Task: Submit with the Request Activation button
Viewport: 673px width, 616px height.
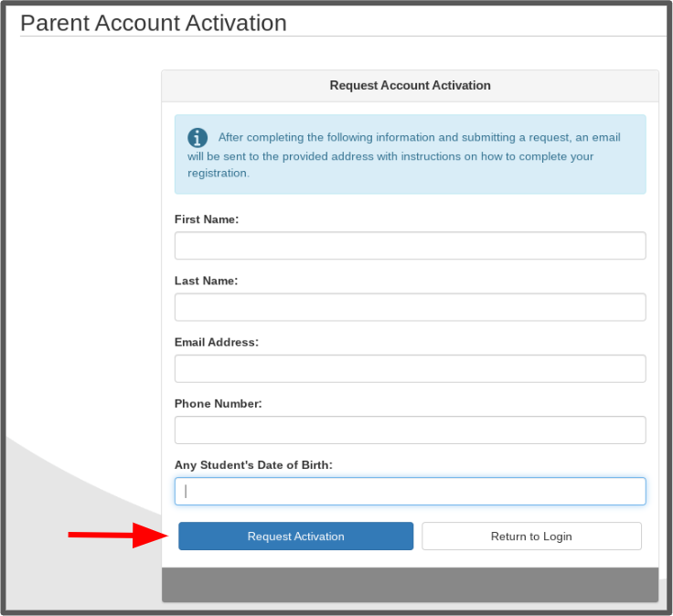Action: (295, 536)
